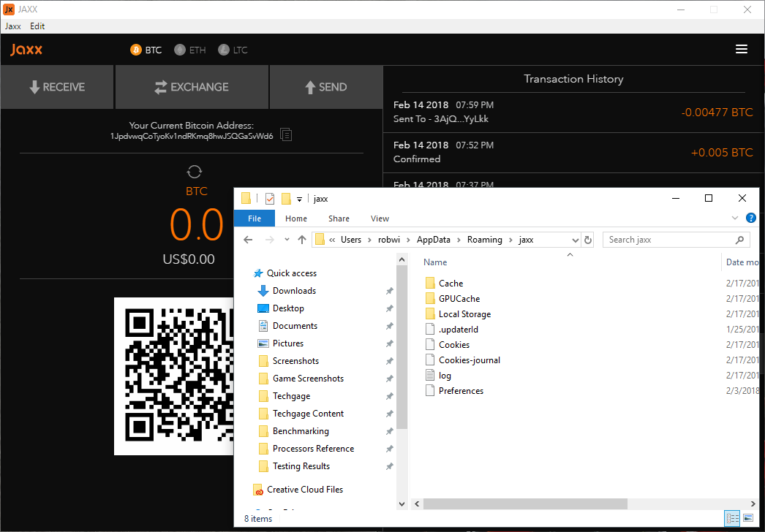Viewport: 765px width, 532px height.
Task: Go forward in Explorer
Action: tap(269, 240)
